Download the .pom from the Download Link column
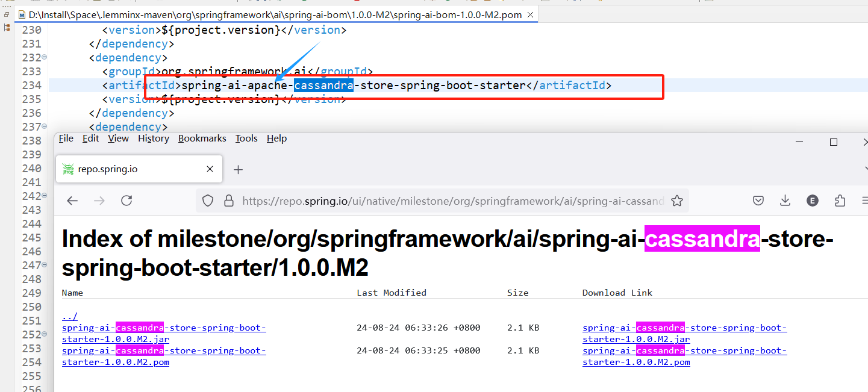The image size is (868, 392). (x=685, y=356)
